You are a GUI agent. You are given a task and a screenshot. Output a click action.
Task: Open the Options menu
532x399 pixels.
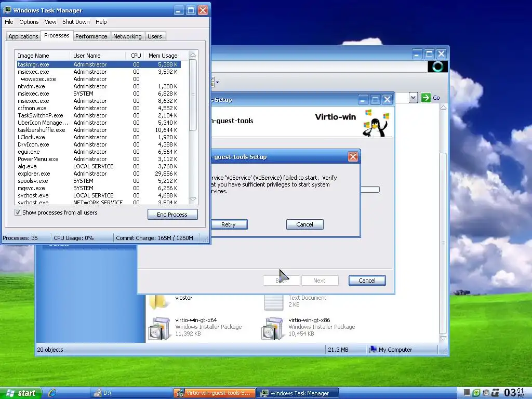pos(29,22)
